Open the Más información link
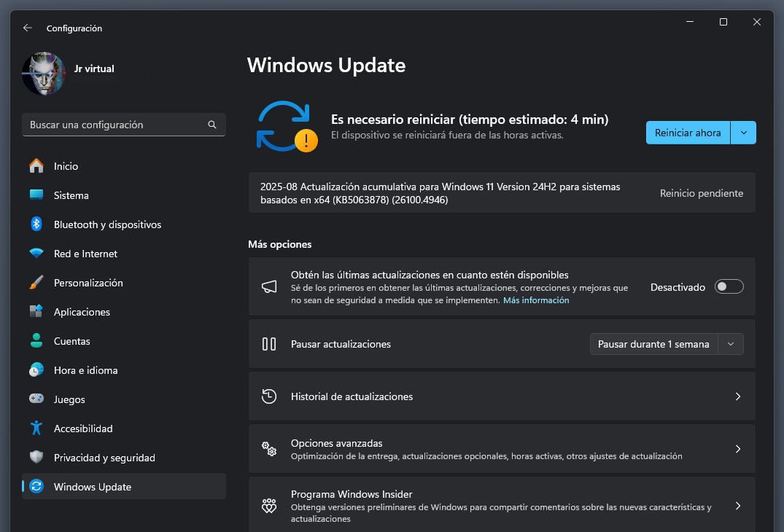The width and height of the screenshot is (784, 532). click(535, 300)
